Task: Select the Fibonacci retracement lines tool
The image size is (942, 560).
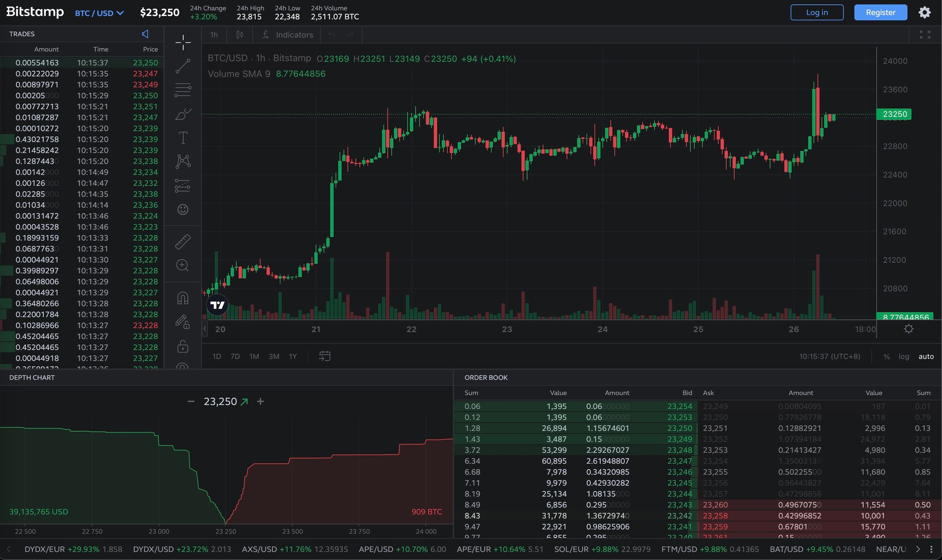Action: 183,90
